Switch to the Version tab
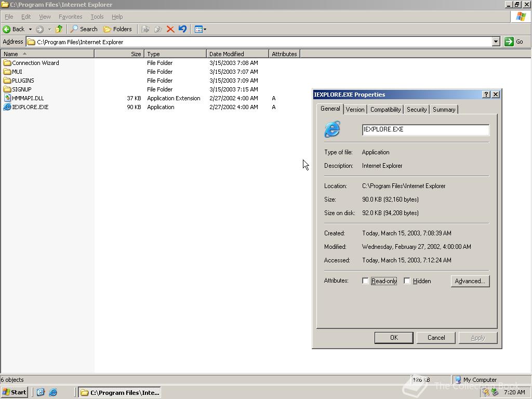This screenshot has height=399, width=532. click(x=355, y=109)
